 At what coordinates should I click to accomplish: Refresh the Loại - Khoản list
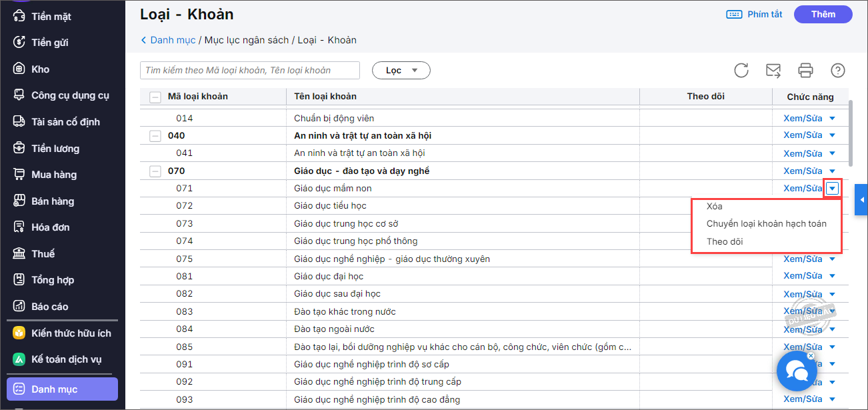(x=741, y=70)
